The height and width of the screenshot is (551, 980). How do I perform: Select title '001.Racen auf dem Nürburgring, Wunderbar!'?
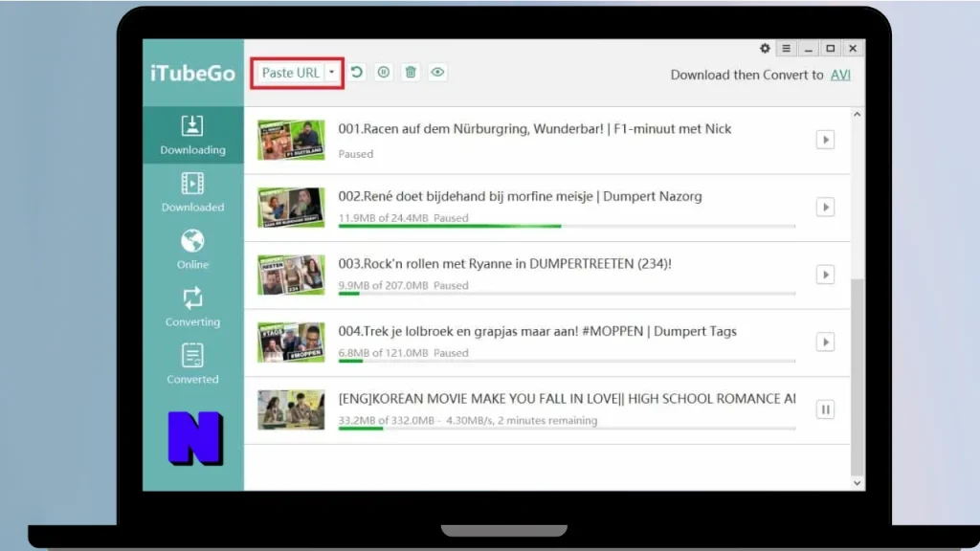(x=469, y=129)
